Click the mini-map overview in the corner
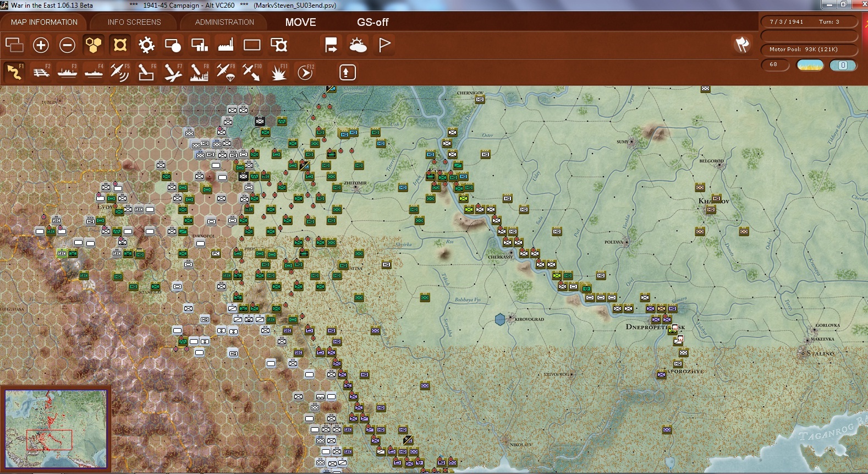868x474 pixels. point(56,429)
